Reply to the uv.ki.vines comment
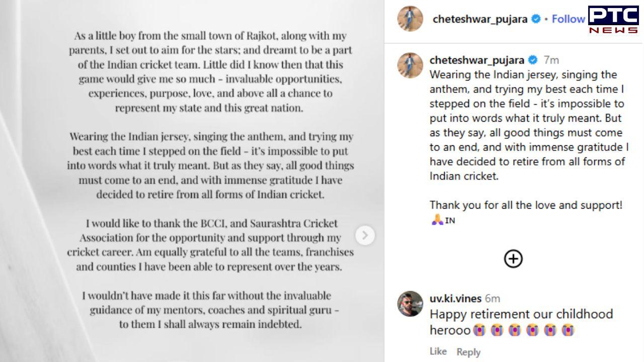Image resolution: width=644 pixels, height=362 pixels. 468,352
